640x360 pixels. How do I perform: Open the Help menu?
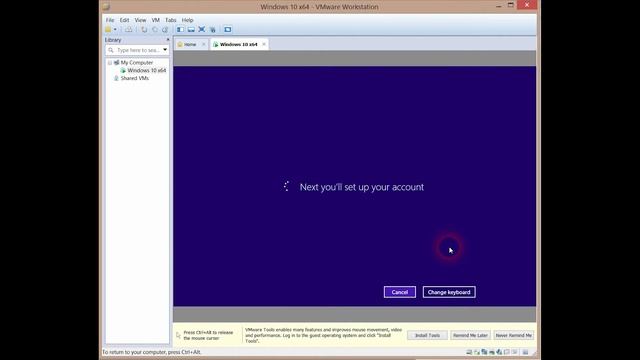(187, 20)
